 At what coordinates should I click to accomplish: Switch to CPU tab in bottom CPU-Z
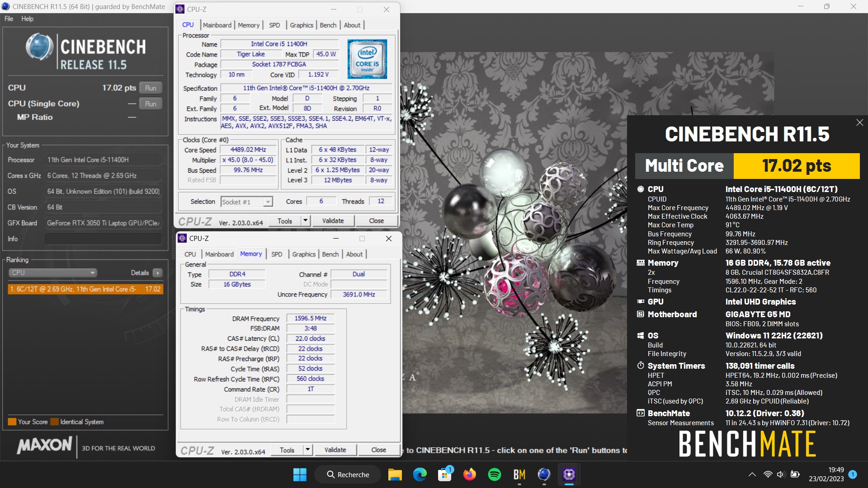(x=190, y=254)
